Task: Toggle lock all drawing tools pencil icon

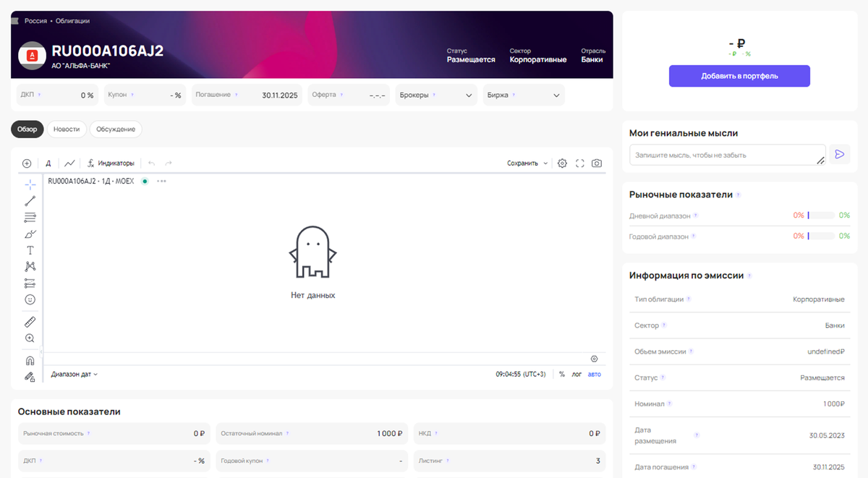Action: point(30,377)
